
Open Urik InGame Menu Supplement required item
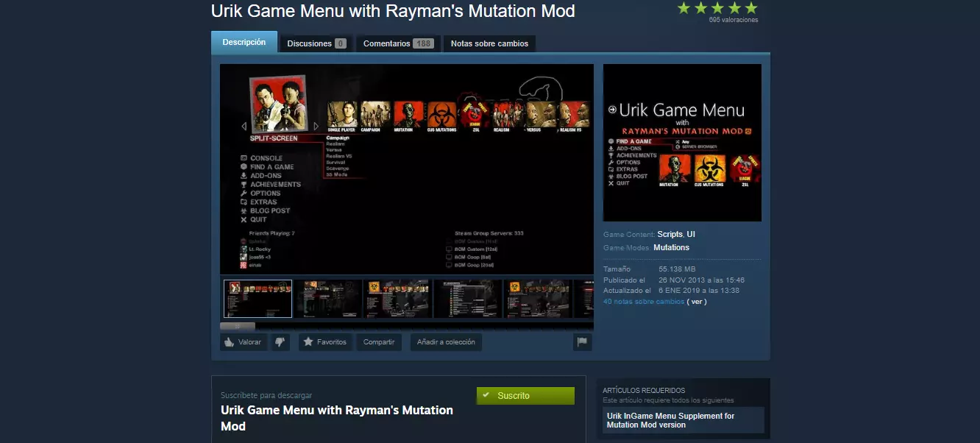683,420
